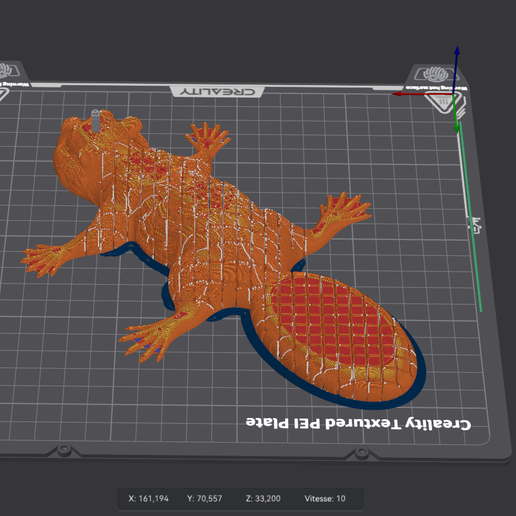Click the X: 161,194 coordinate readout
Screen dimensions: 516x516
[148, 499]
